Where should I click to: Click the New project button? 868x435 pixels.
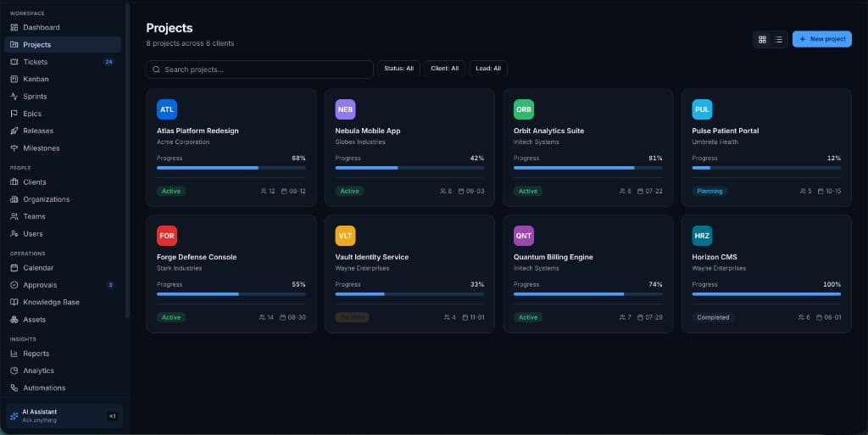821,39
